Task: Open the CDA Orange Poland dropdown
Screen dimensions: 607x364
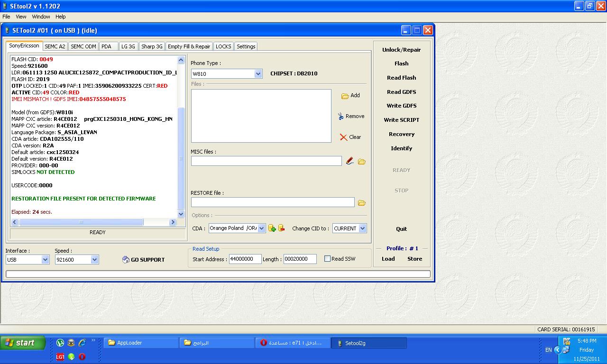Action: coord(261,228)
